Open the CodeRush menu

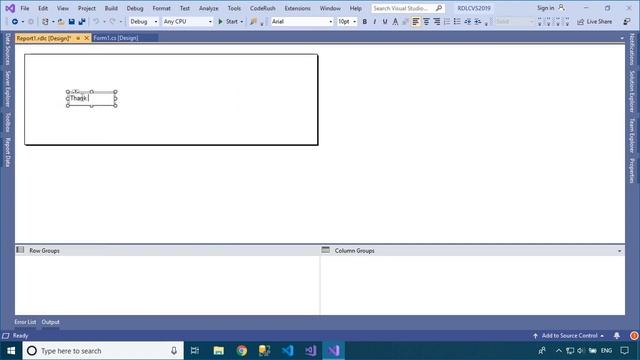262,8
